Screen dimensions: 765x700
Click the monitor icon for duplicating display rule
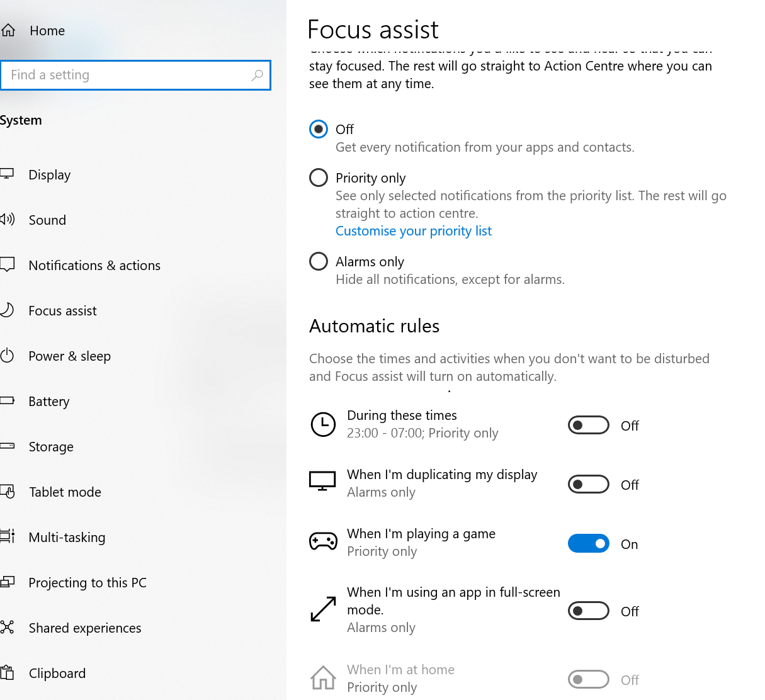point(323,480)
